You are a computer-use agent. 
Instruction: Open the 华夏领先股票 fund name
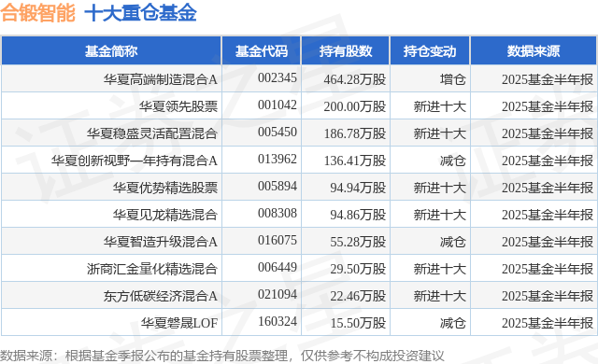tap(178, 106)
